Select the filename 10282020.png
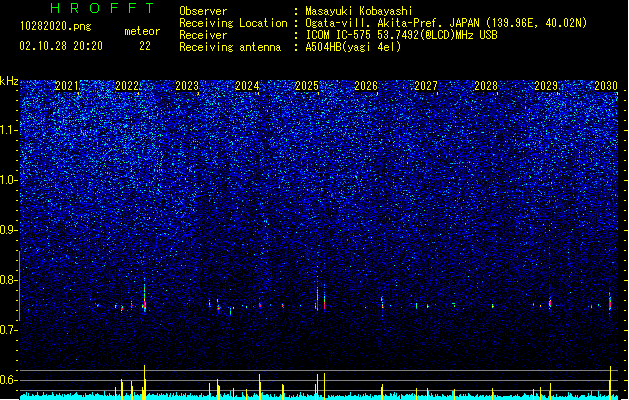629x400 pixels. pos(56,26)
